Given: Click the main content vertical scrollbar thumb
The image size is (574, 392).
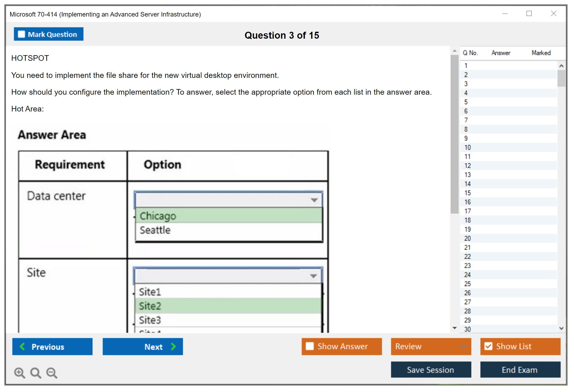Looking at the screenshot, I should [x=454, y=133].
